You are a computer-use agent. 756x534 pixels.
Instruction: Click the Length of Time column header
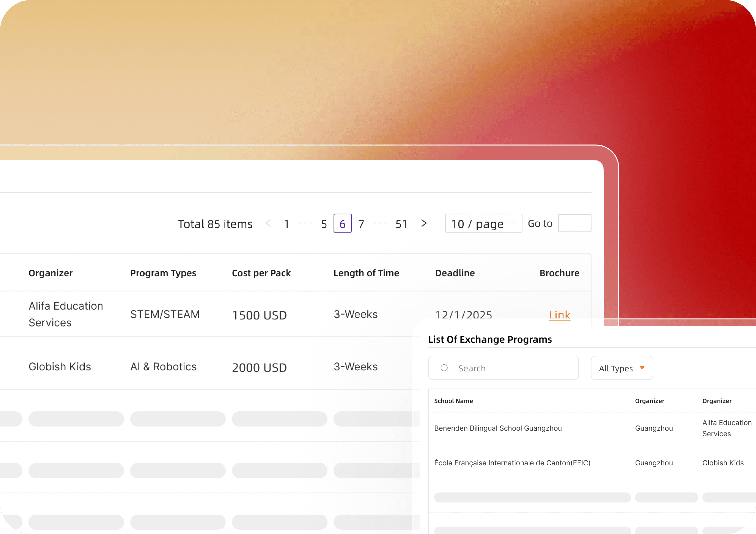click(366, 273)
